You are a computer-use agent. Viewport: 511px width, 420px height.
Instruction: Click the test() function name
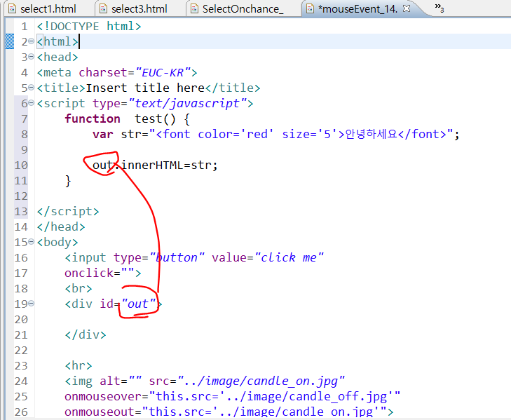tap(155, 118)
